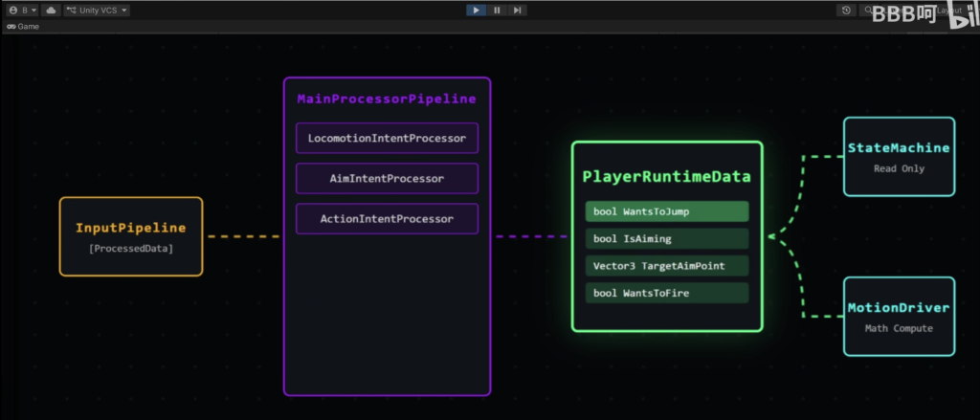This screenshot has height=420, width=980.
Task: Open the Undo History icon
Action: coord(846,10)
